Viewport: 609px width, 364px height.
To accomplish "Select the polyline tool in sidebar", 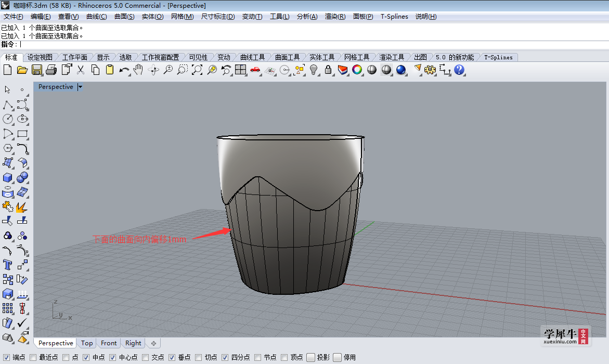I will [x=7, y=105].
